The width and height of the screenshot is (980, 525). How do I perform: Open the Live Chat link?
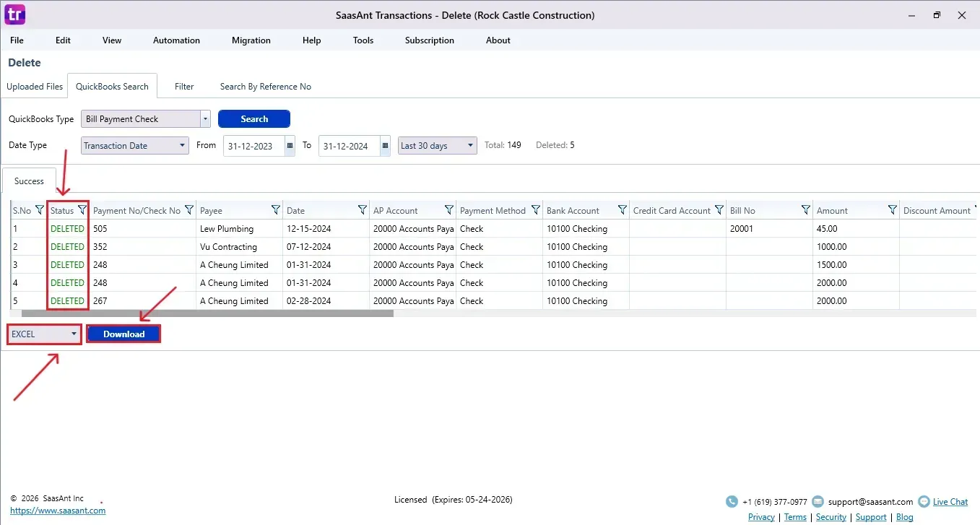950,501
